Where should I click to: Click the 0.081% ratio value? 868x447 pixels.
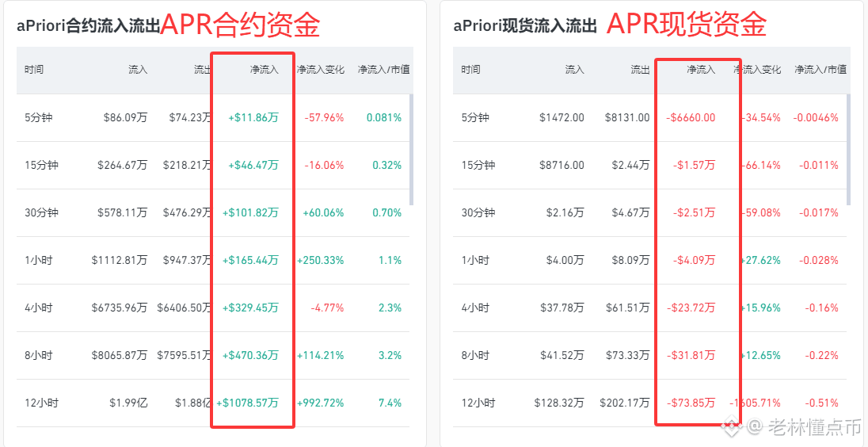tap(384, 117)
